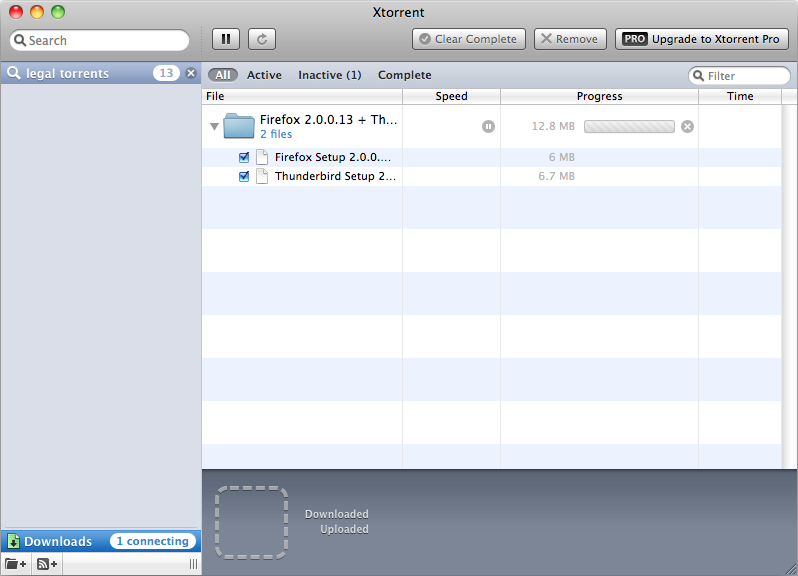Switch to the Complete tab
The height and width of the screenshot is (576, 798).
pyautogui.click(x=405, y=75)
